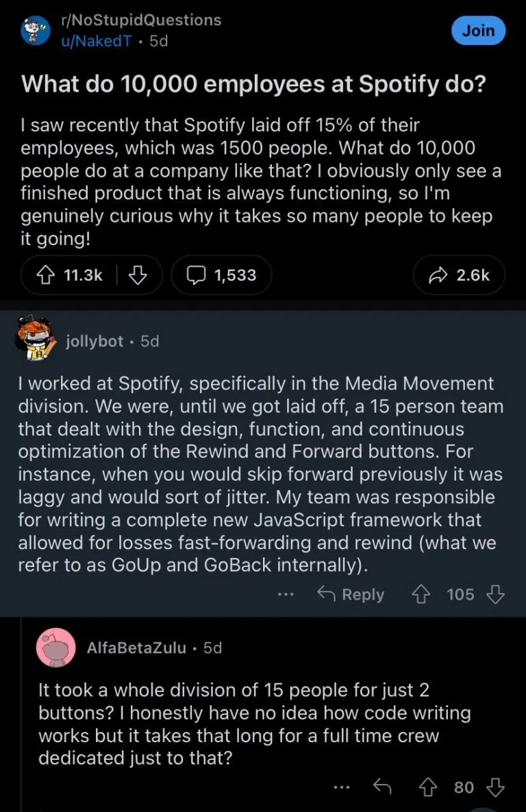
Task: Downvote the Spotify employees post
Action: click(139, 275)
